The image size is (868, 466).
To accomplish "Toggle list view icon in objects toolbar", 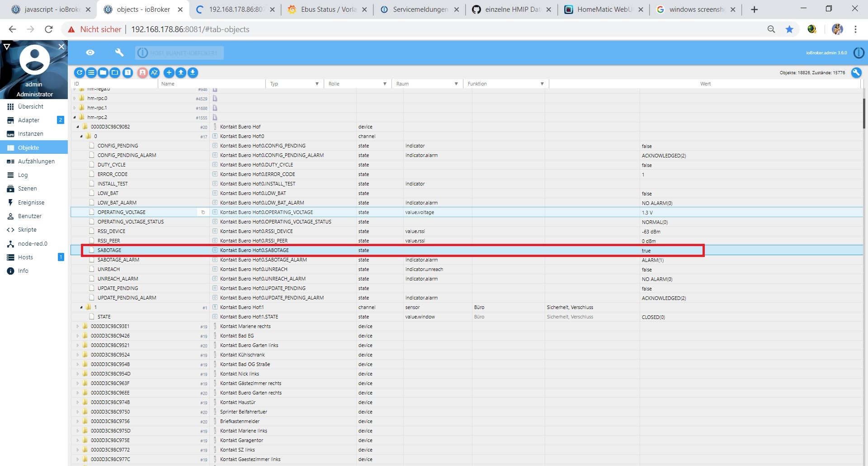I will coord(91,72).
